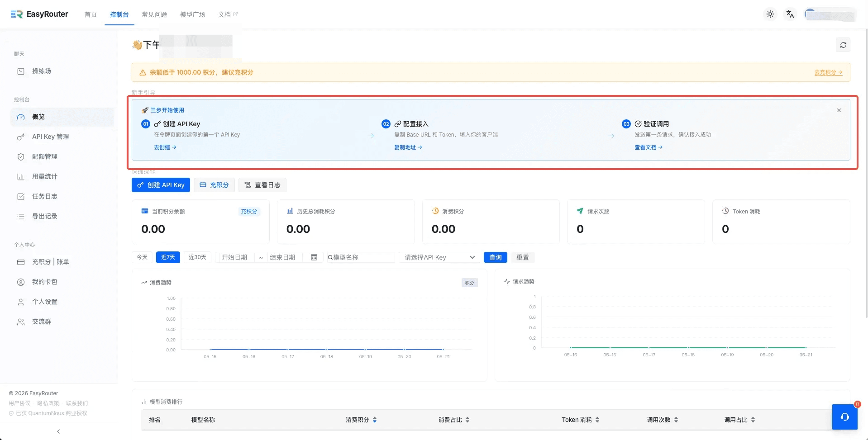Click the 去充积分 link in warning banner
Viewport: 868px width, 440px height.
pyautogui.click(x=828, y=72)
